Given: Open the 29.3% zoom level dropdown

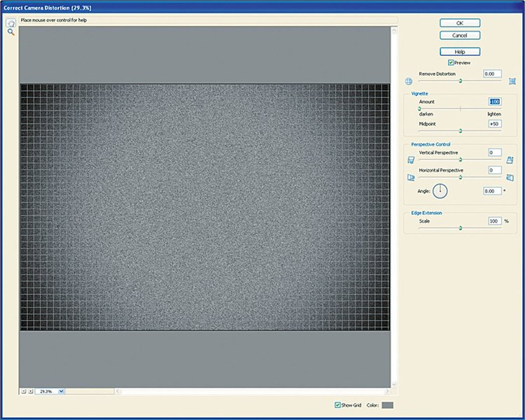Looking at the screenshot, I should click(x=62, y=391).
